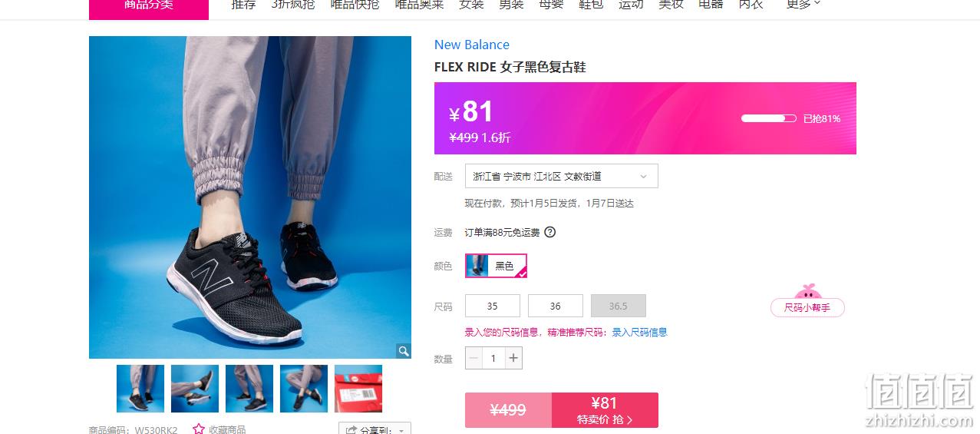Click the share icon button
The image size is (980, 434).
pyautogui.click(x=351, y=430)
